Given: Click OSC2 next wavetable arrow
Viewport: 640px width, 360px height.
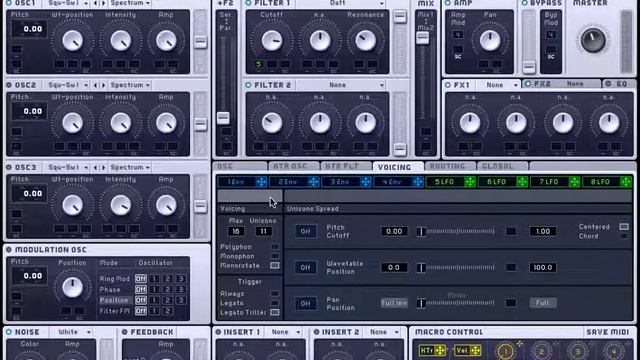Looking at the screenshot, I should (103, 85).
